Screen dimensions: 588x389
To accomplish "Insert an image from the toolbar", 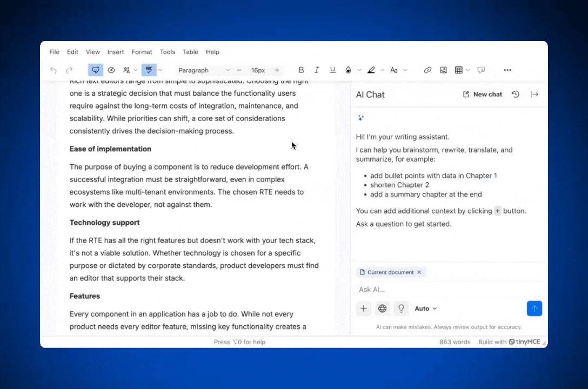I will tap(443, 70).
